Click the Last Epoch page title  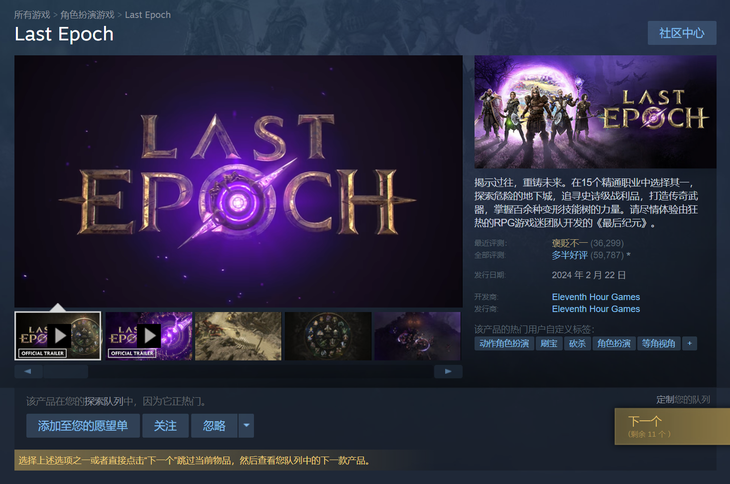pyautogui.click(x=64, y=34)
